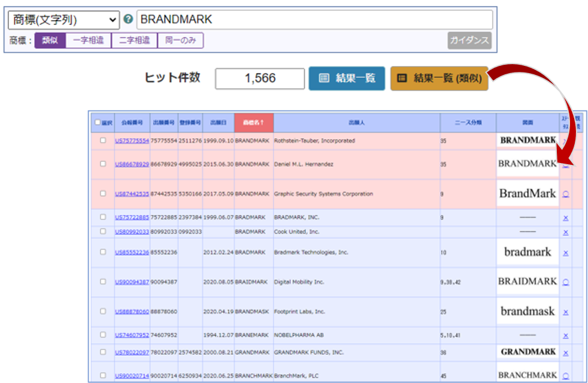Image resolution: width=588 pixels, height=383 pixels.
Task: Open publication link US90020714
Action: pyautogui.click(x=132, y=375)
